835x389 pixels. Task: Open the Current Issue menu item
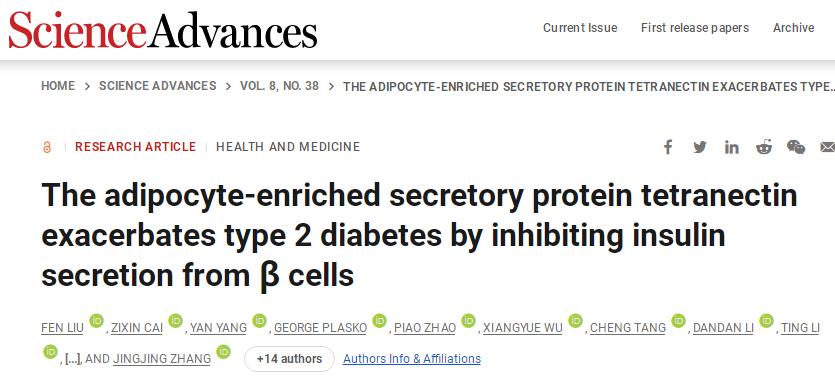[x=580, y=28]
